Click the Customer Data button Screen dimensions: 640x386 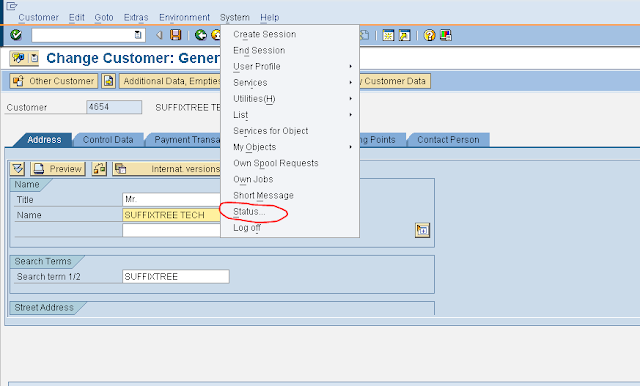tap(394, 81)
